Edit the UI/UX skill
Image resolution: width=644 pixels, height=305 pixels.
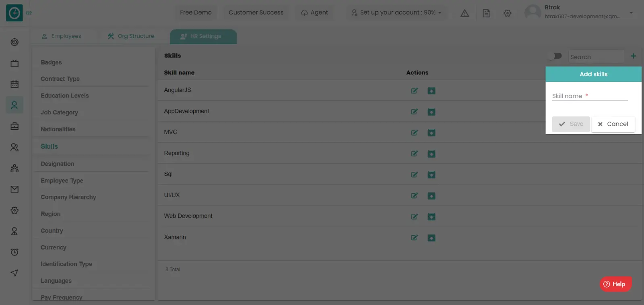[414, 195]
